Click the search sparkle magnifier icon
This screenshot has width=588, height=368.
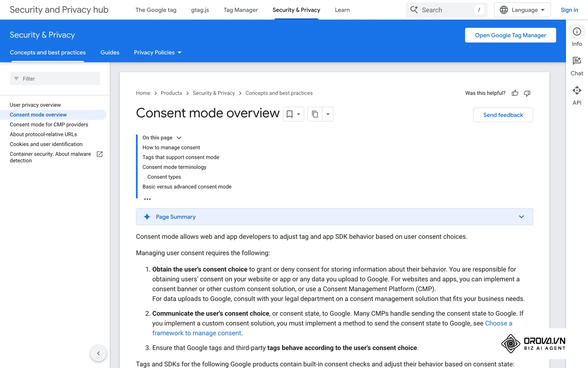click(x=414, y=10)
